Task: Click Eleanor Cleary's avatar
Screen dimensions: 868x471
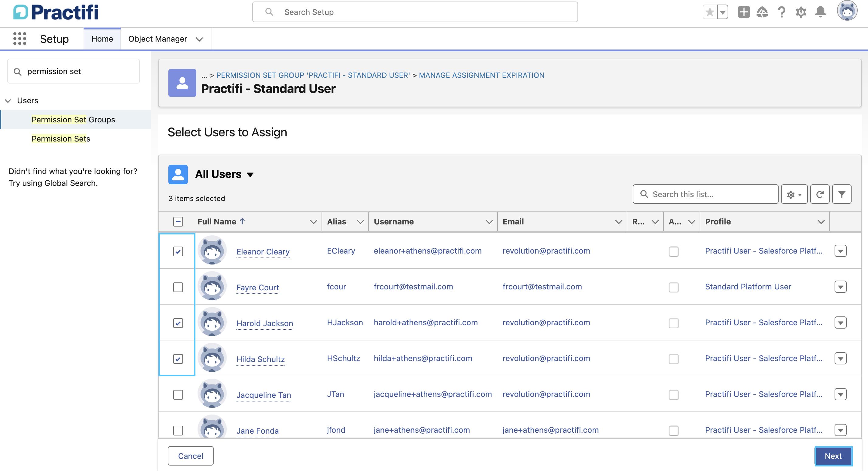Action: [x=212, y=251]
